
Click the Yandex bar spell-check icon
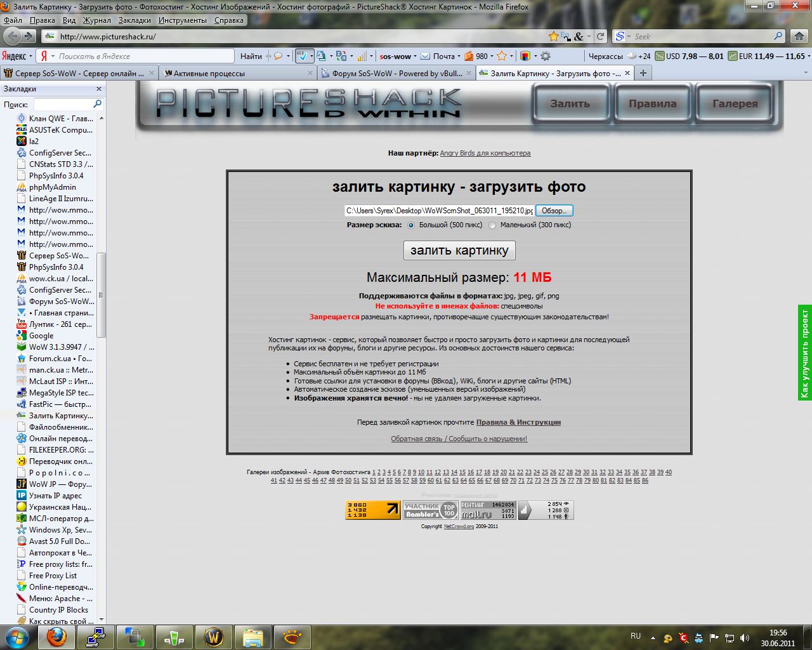(302, 56)
